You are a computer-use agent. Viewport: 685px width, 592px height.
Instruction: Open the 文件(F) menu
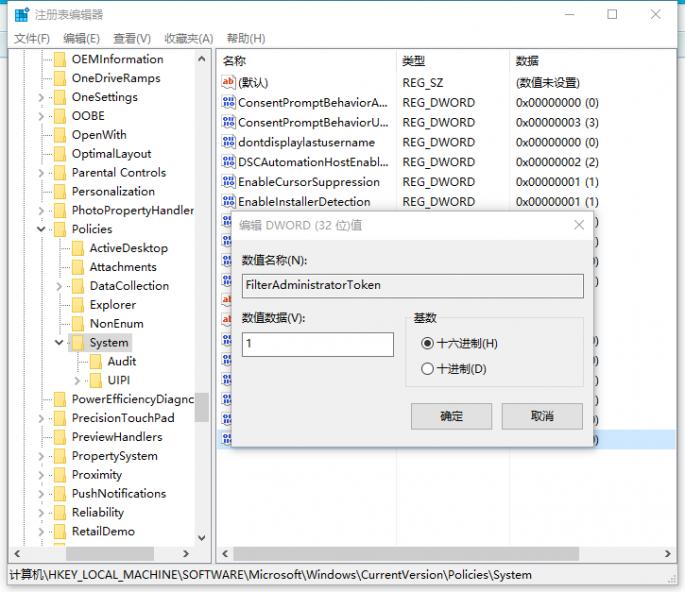click(x=32, y=38)
